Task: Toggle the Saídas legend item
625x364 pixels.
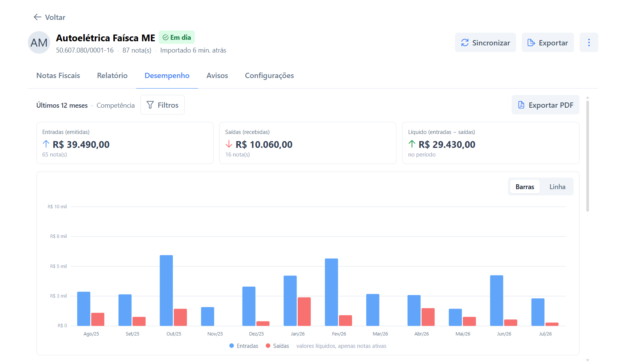Action: pyautogui.click(x=277, y=346)
